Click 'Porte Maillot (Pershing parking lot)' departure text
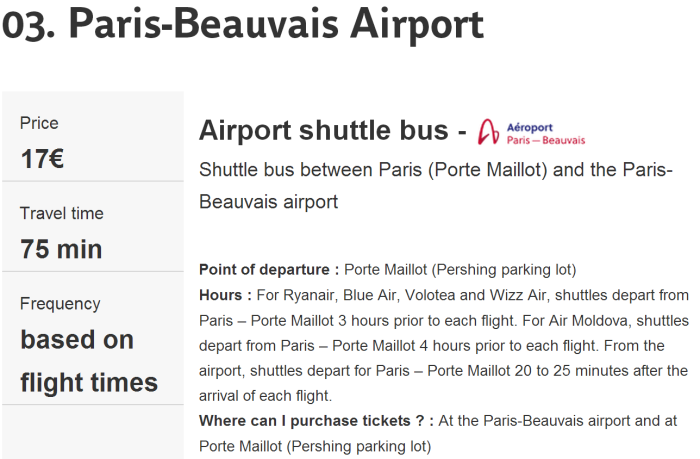The image size is (700, 459). [460, 270]
